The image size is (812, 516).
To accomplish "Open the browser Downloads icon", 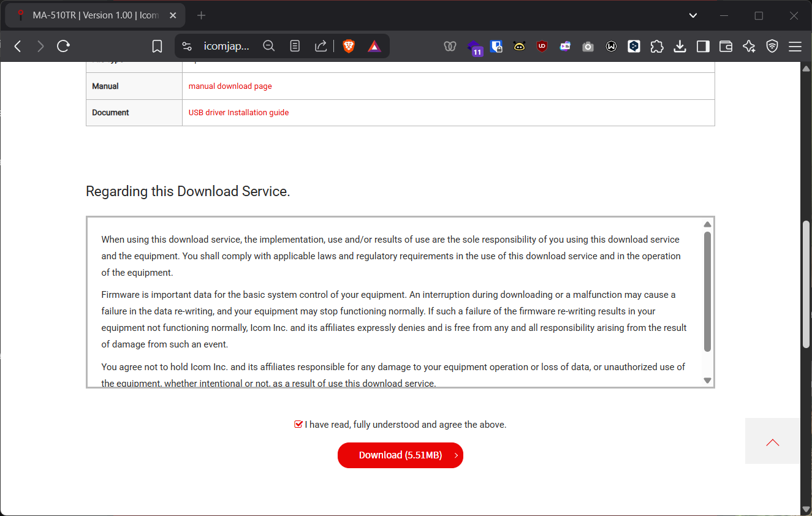I will pos(680,46).
